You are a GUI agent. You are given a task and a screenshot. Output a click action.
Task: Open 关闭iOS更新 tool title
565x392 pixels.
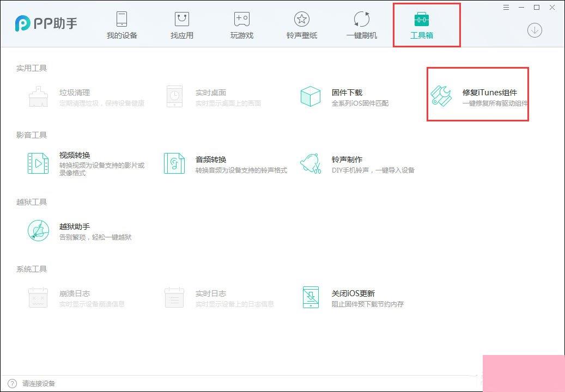[x=354, y=293]
